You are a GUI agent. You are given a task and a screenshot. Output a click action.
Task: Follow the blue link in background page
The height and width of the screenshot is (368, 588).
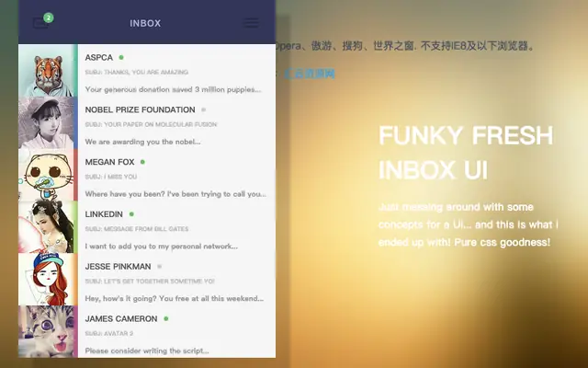(310, 74)
